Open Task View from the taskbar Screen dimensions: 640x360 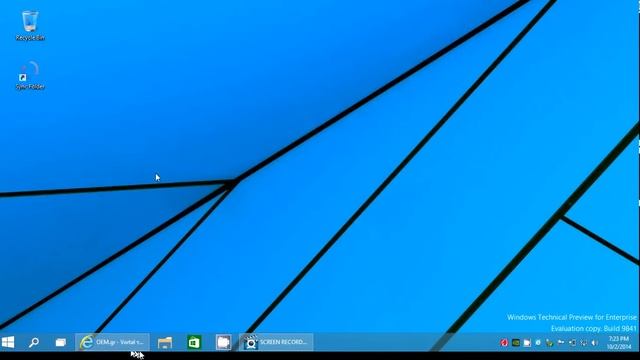(x=60, y=342)
